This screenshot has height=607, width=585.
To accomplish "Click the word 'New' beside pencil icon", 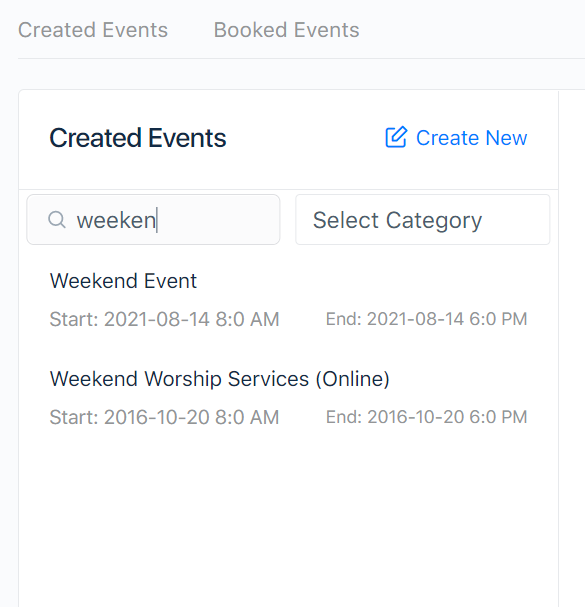I will click(506, 138).
